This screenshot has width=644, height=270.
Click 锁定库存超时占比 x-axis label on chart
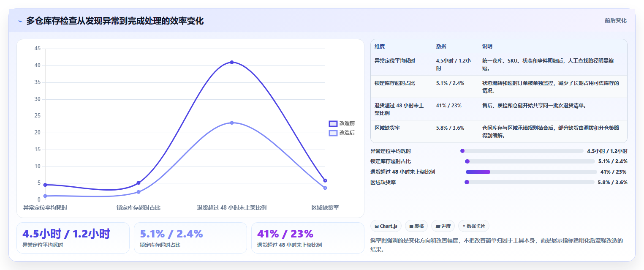point(139,207)
